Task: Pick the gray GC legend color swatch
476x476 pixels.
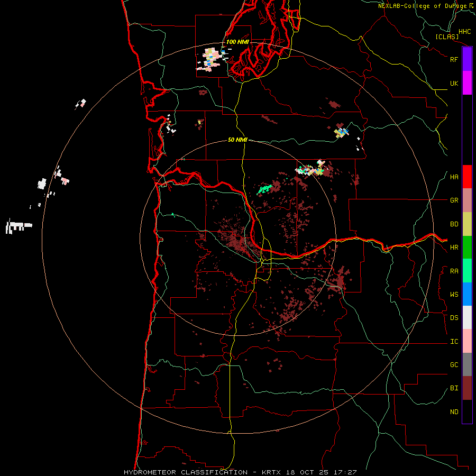Action: point(467,364)
